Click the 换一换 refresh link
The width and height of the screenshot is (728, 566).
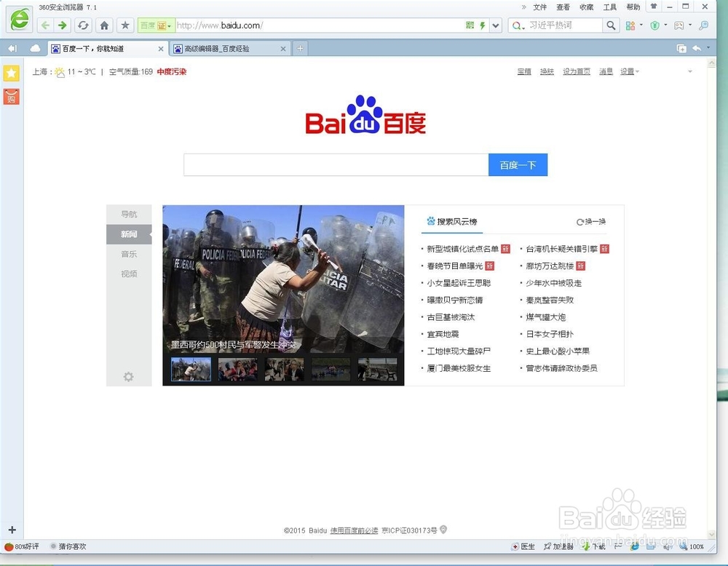tap(591, 222)
